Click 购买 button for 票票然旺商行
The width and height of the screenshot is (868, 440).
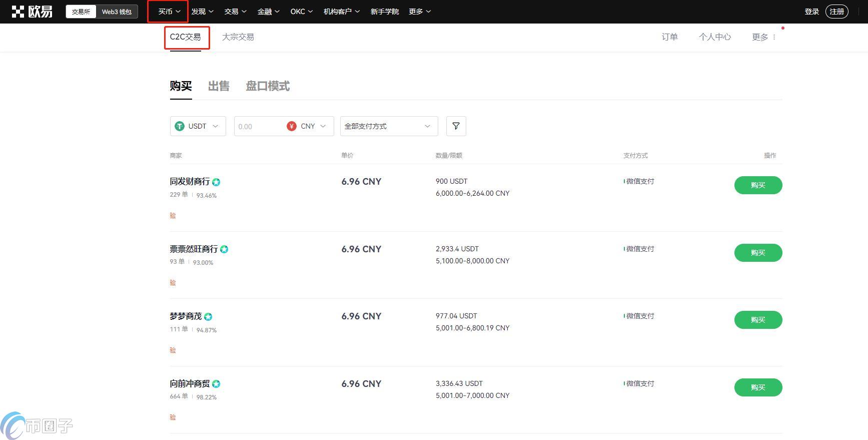(758, 253)
